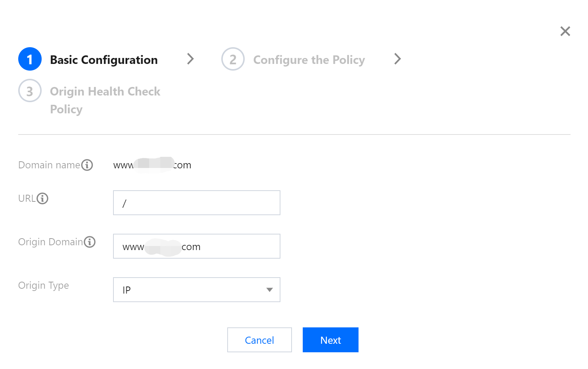Click into the Origin Domain text field
This screenshot has width=588, height=369.
point(196,246)
